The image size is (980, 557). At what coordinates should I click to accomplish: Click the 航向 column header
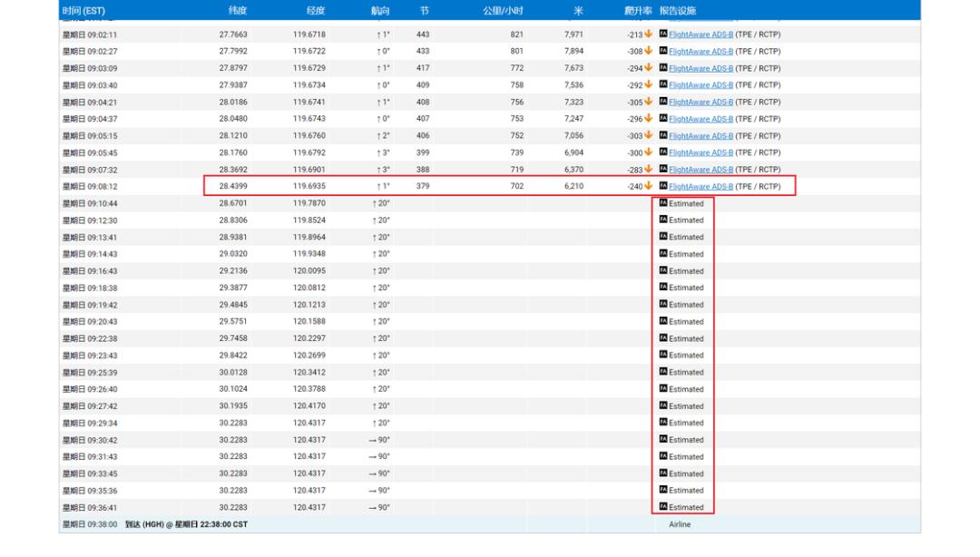pyautogui.click(x=380, y=11)
